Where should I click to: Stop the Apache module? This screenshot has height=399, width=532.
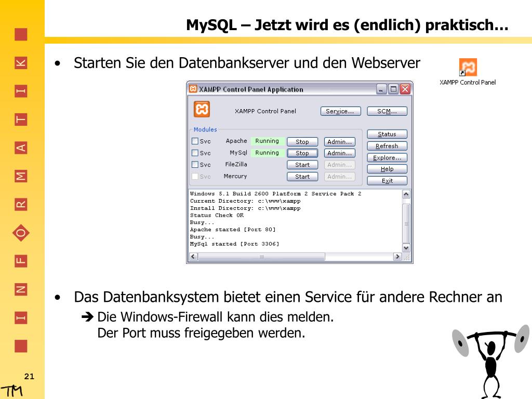point(302,141)
